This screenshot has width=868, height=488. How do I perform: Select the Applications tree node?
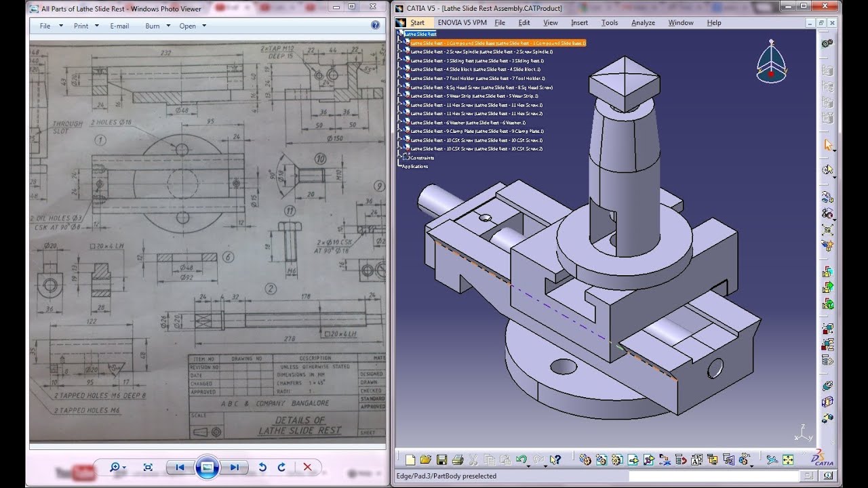pos(415,166)
